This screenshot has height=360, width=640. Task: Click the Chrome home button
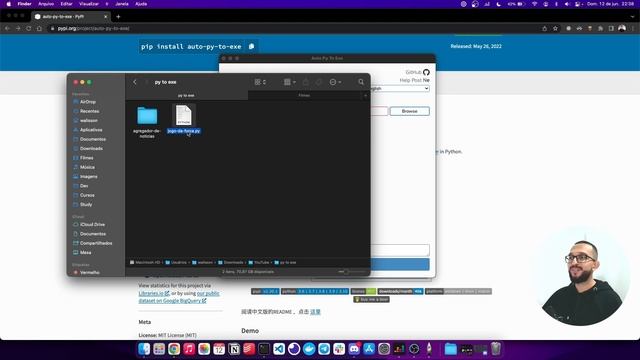pos(39,29)
